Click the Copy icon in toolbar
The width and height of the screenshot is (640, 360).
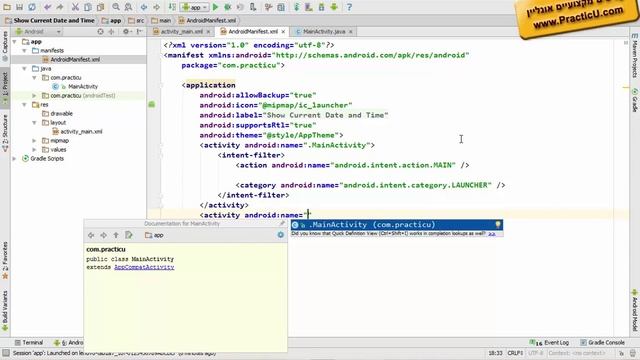pos(88,7)
